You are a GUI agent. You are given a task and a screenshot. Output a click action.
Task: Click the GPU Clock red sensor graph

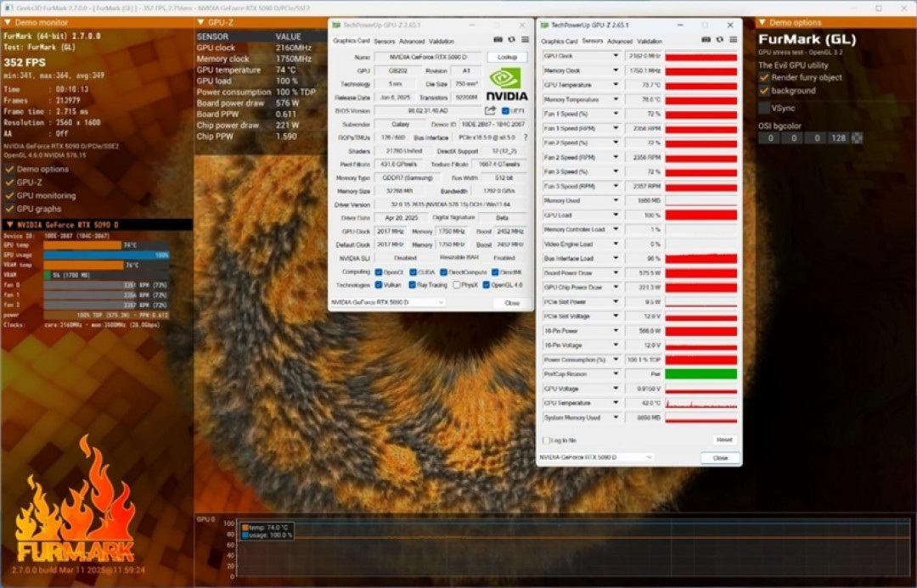[701, 56]
